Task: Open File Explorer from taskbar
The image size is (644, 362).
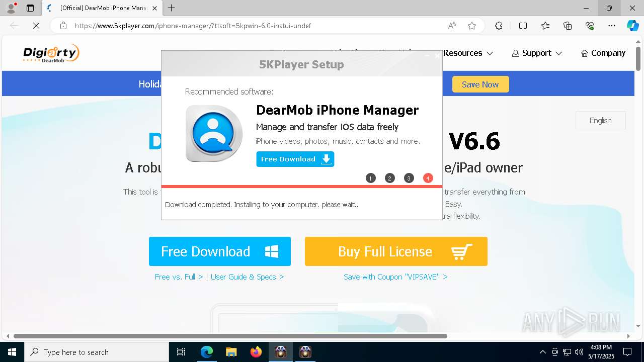Action: click(x=231, y=352)
